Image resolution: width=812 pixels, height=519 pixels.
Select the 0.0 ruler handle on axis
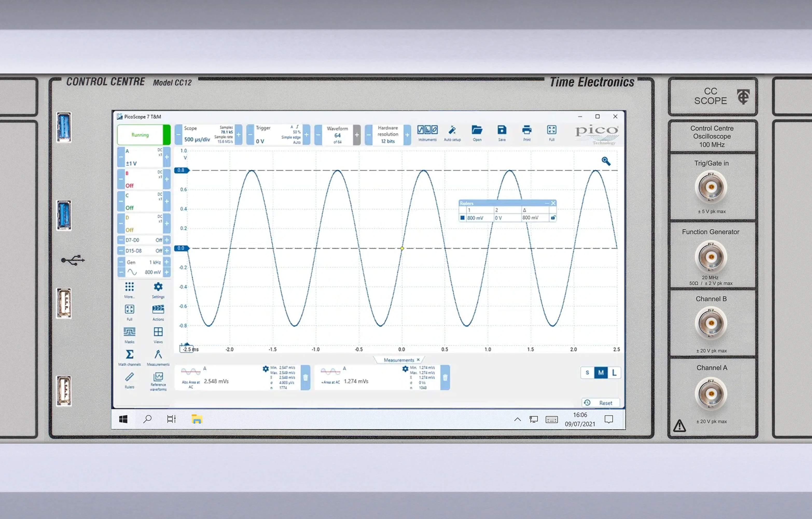(182, 248)
